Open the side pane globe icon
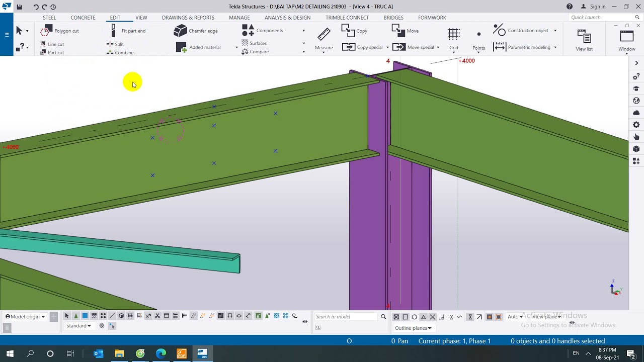Screen dimensions: 644x362 (636, 101)
